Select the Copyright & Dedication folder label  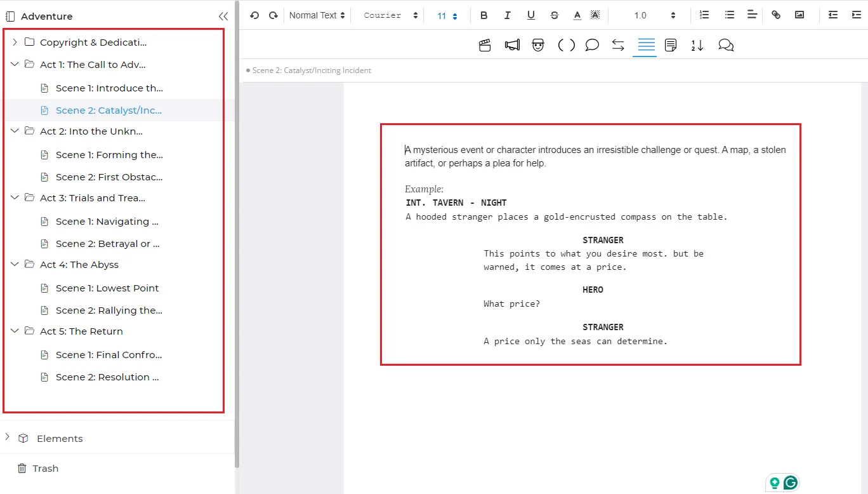point(93,43)
